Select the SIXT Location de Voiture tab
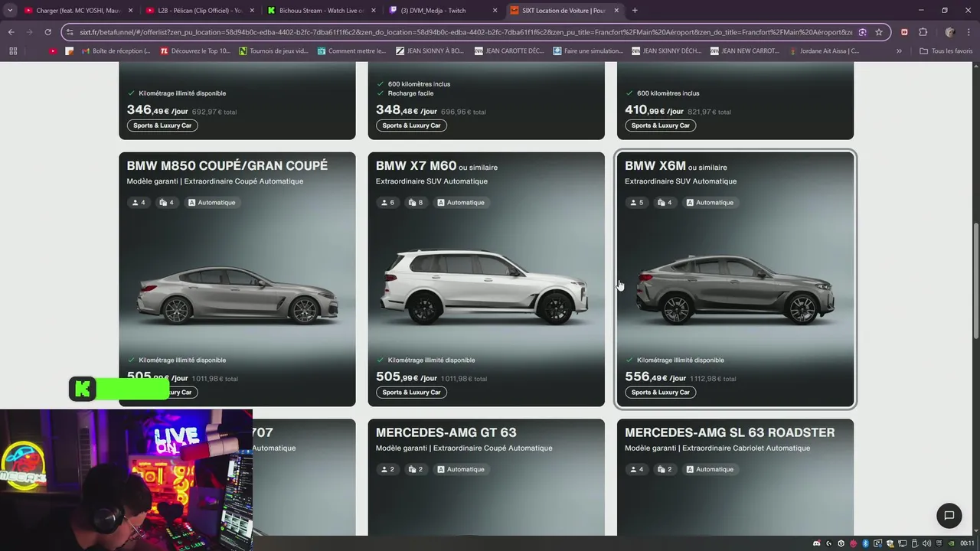The image size is (980, 551). tap(564, 11)
